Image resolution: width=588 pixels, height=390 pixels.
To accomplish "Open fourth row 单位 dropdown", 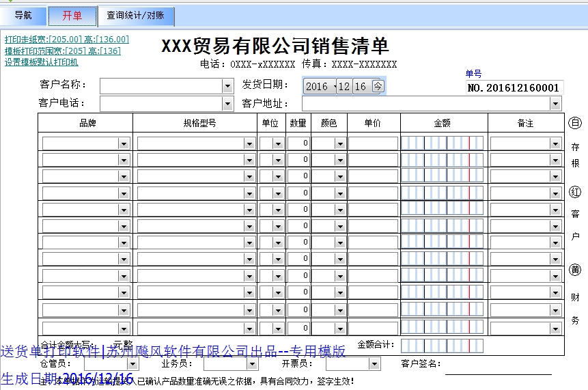I will [278, 193].
